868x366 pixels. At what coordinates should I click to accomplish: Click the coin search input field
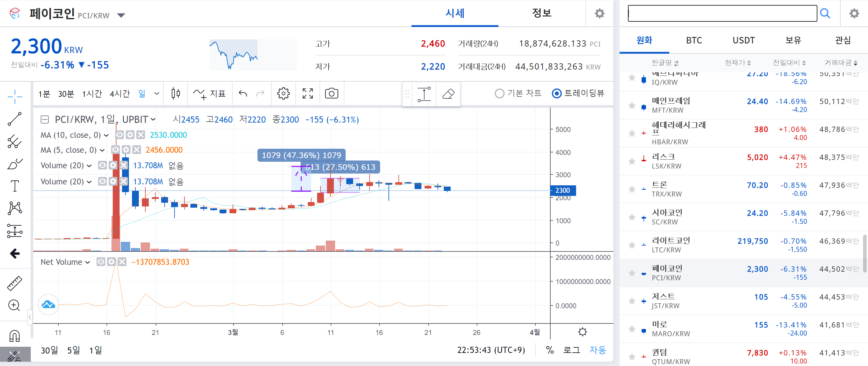click(x=722, y=13)
